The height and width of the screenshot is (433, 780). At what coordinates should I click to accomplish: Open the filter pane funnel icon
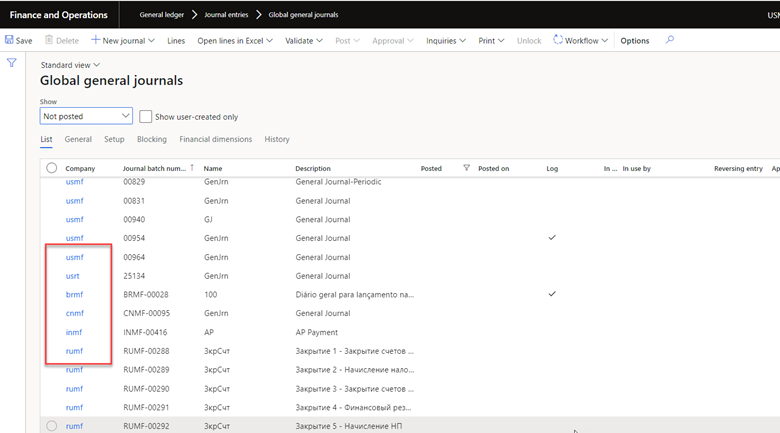(x=12, y=63)
